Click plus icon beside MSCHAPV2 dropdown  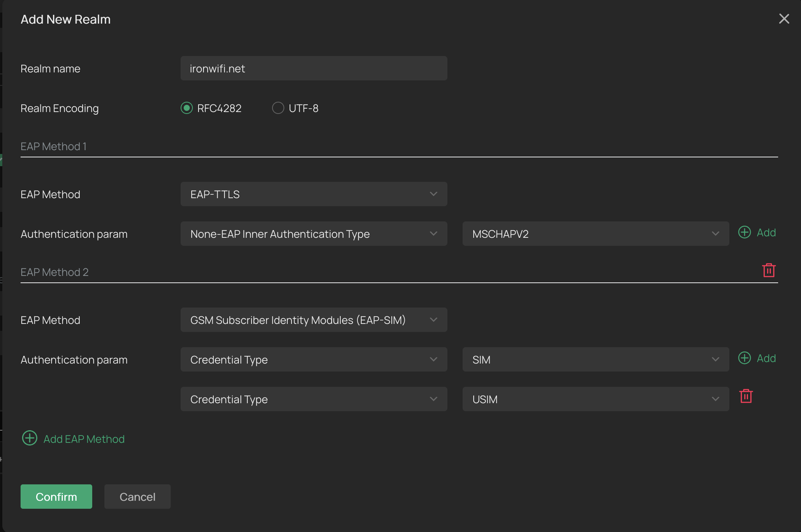point(744,232)
